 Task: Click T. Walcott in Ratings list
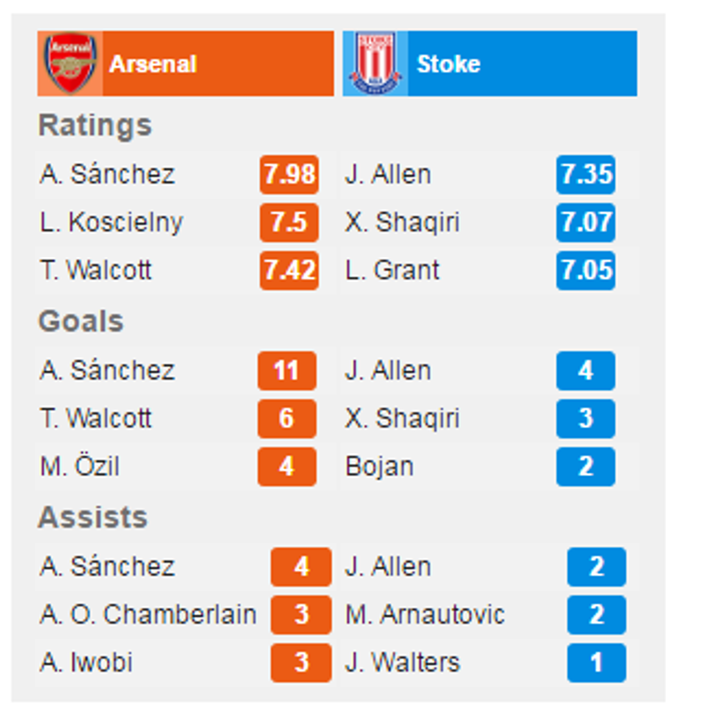[96, 270]
